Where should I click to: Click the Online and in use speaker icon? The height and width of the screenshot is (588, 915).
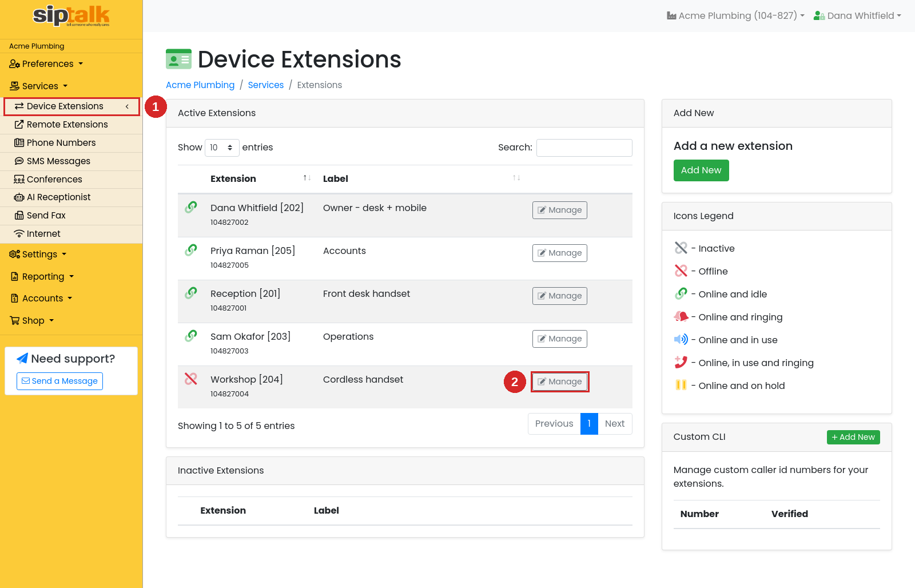click(681, 339)
